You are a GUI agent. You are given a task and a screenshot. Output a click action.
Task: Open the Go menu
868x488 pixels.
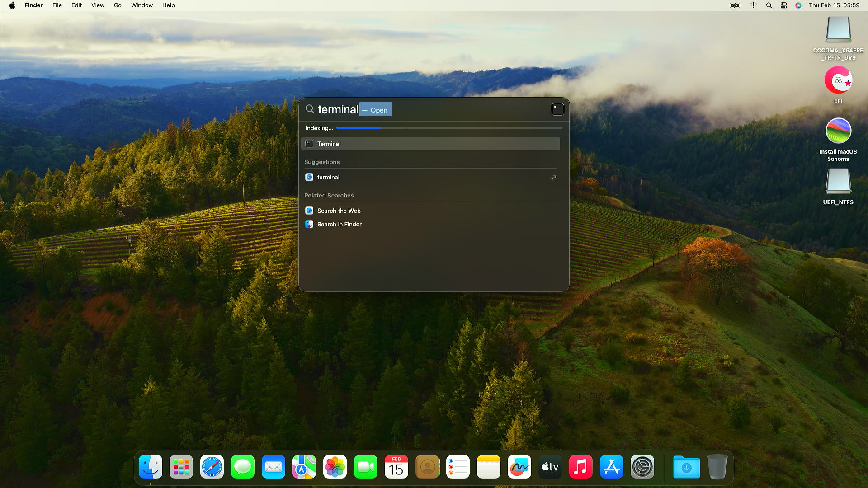coord(118,5)
